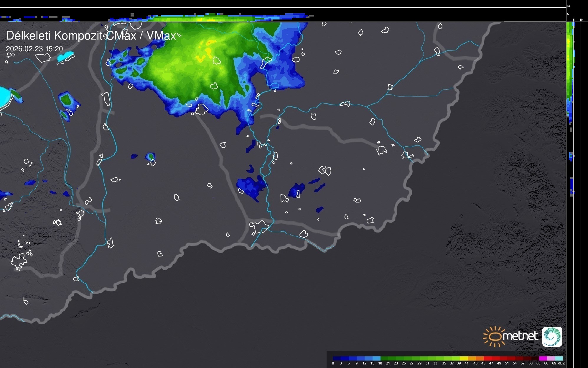Click the green strip in right VMax panel
This screenshot has width=588, height=368.
[569, 62]
